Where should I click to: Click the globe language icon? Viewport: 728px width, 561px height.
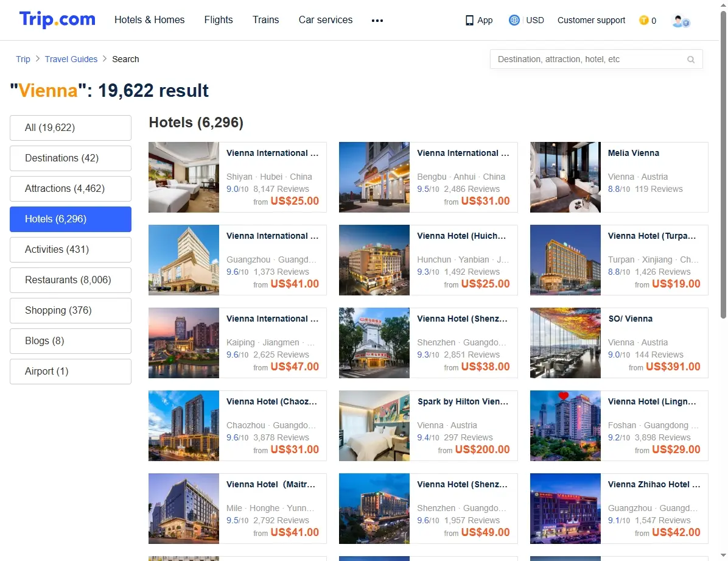514,20
